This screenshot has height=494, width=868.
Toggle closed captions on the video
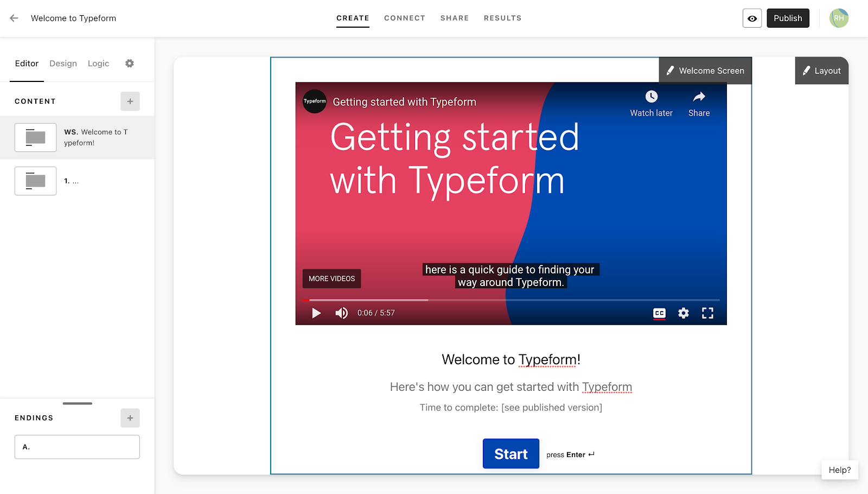[x=659, y=313]
